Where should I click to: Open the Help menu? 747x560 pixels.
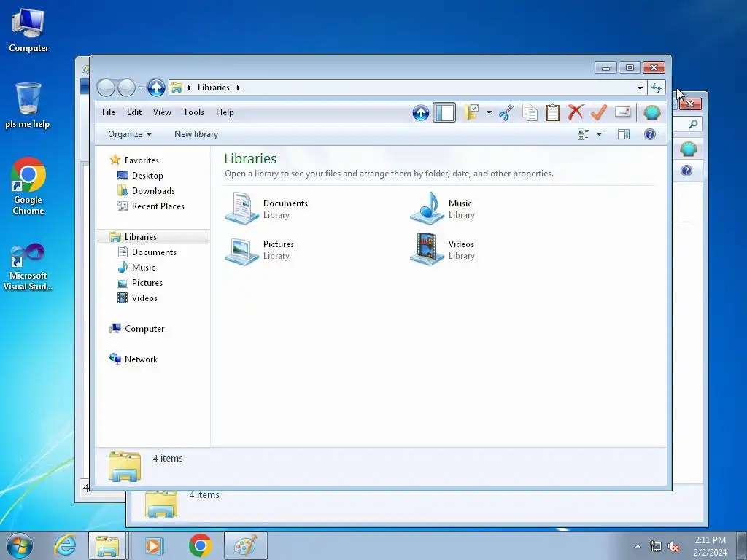(225, 112)
